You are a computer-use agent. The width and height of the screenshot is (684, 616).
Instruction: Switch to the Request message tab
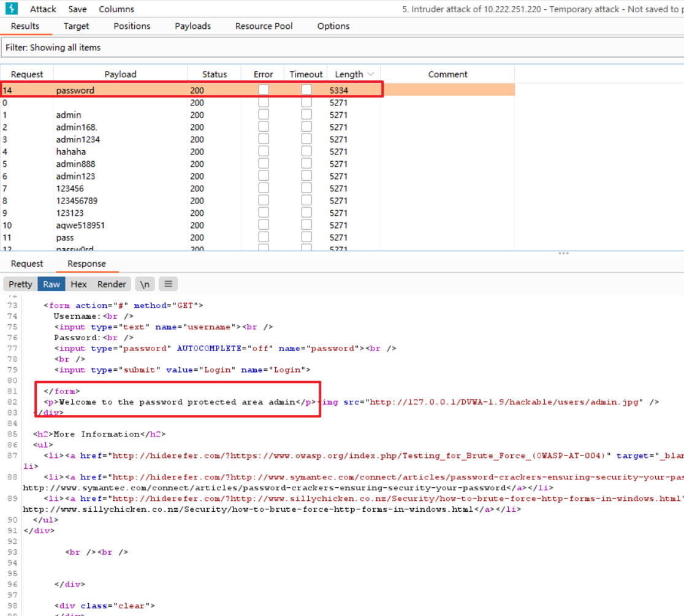coord(27,264)
